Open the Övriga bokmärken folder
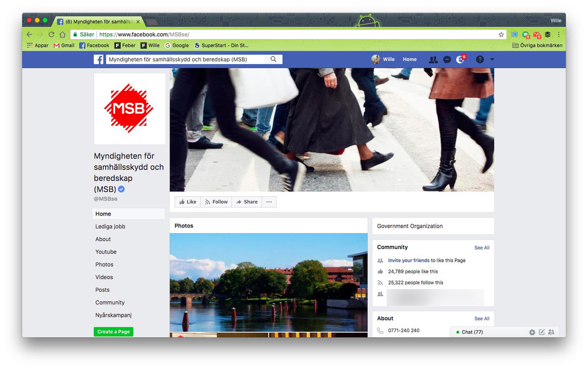 coord(537,45)
